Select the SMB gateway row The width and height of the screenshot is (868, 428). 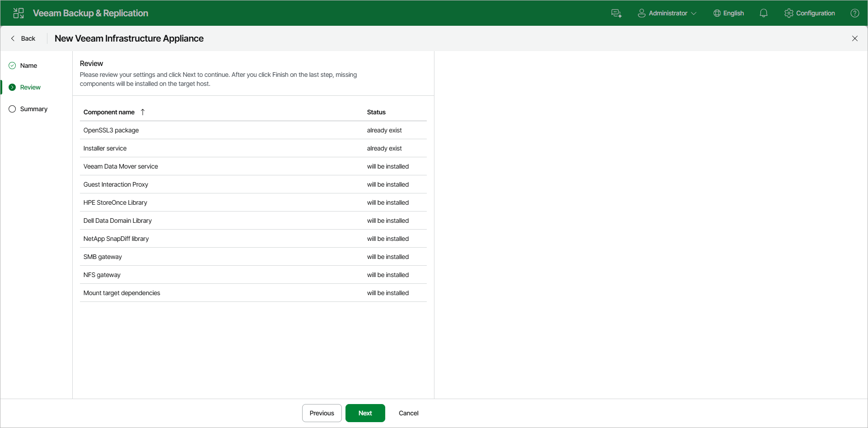[x=253, y=257]
